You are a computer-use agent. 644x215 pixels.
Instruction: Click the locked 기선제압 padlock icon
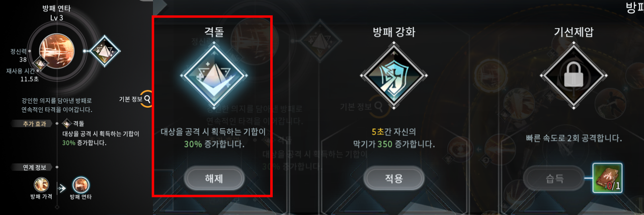pyautogui.click(x=574, y=77)
